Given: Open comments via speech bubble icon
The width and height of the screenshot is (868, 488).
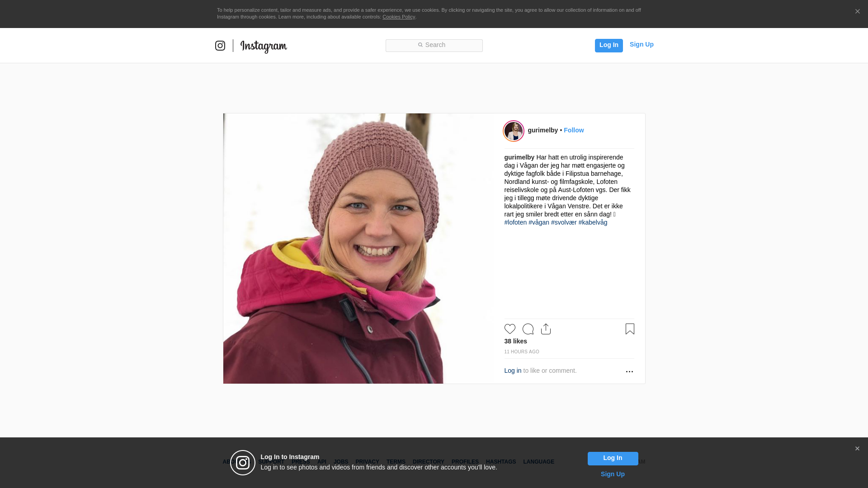Looking at the screenshot, I should click(x=528, y=329).
